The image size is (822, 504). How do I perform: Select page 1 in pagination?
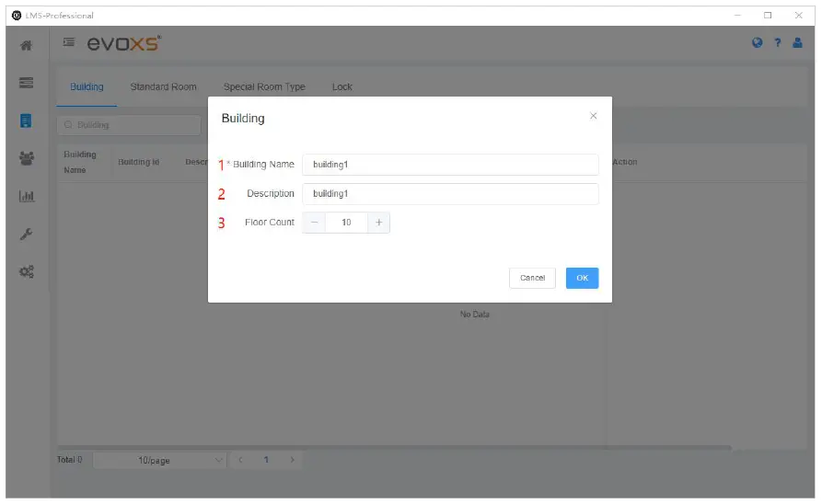pyautogui.click(x=266, y=460)
